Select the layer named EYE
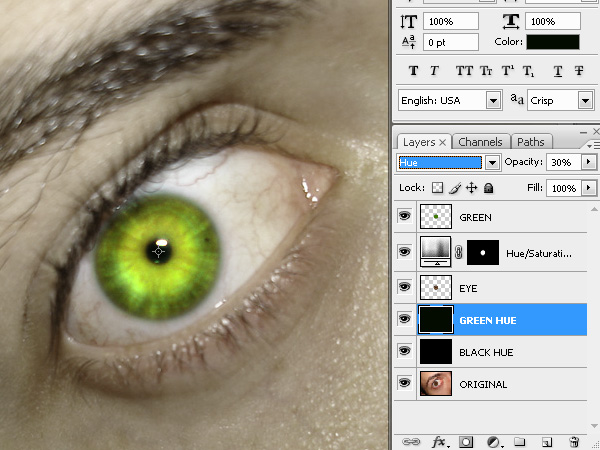This screenshot has width=600, height=450. (468, 288)
